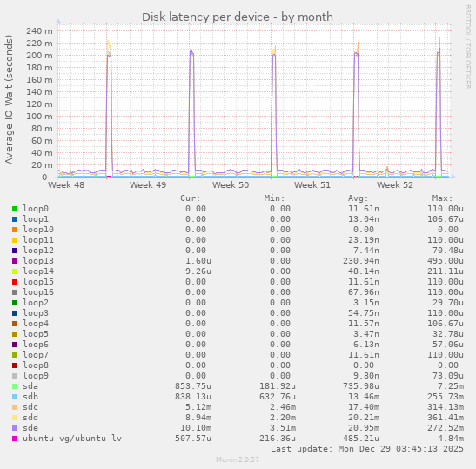Viewport: 476px width, 469px height.
Task: Click the '100 m' y-axis value
Action: tap(39, 117)
